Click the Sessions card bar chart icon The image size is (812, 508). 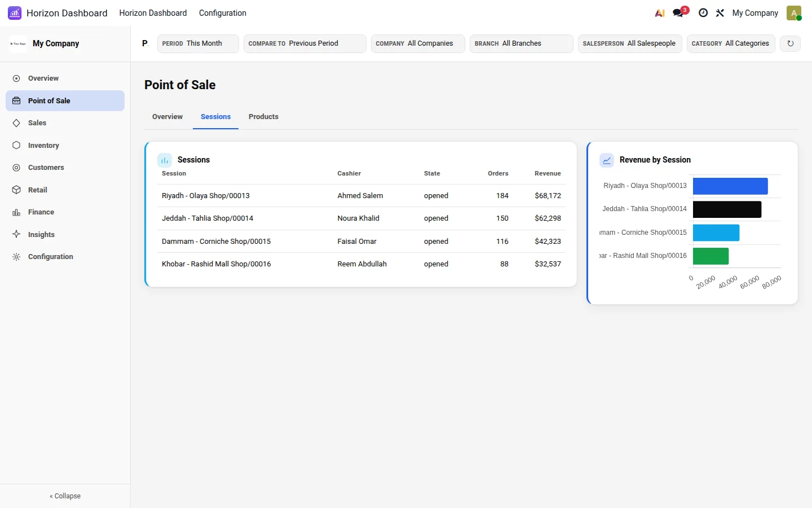pyautogui.click(x=165, y=160)
